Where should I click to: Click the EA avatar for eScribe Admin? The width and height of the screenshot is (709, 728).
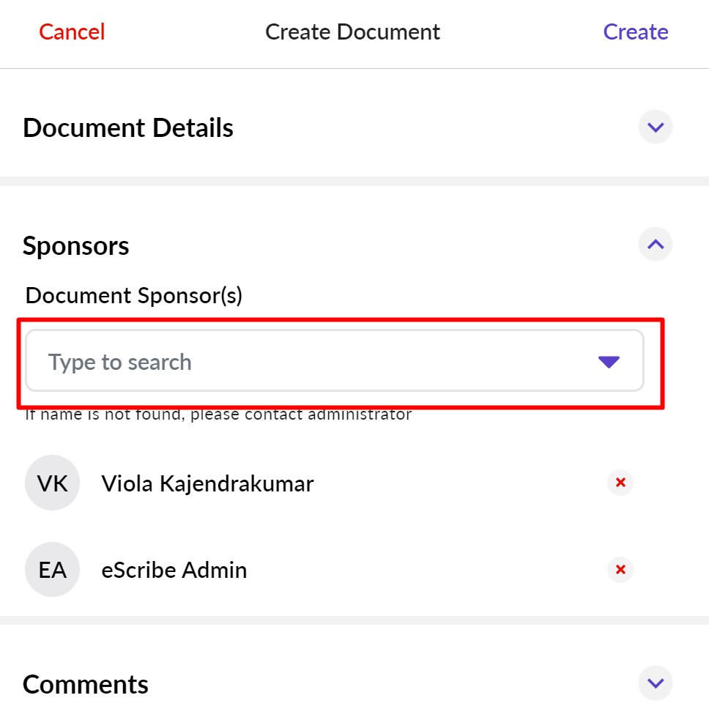coord(52,570)
